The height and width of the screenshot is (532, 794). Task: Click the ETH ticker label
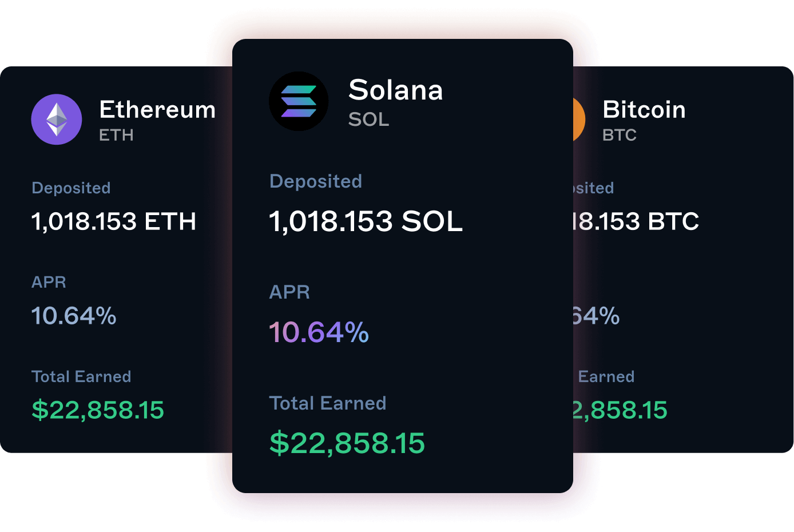(116, 135)
